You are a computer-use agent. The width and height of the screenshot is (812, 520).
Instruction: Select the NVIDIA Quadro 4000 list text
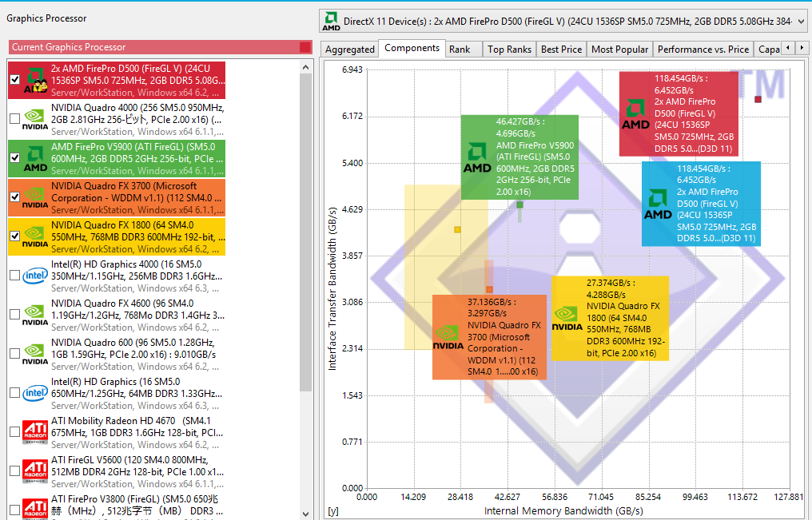137,120
